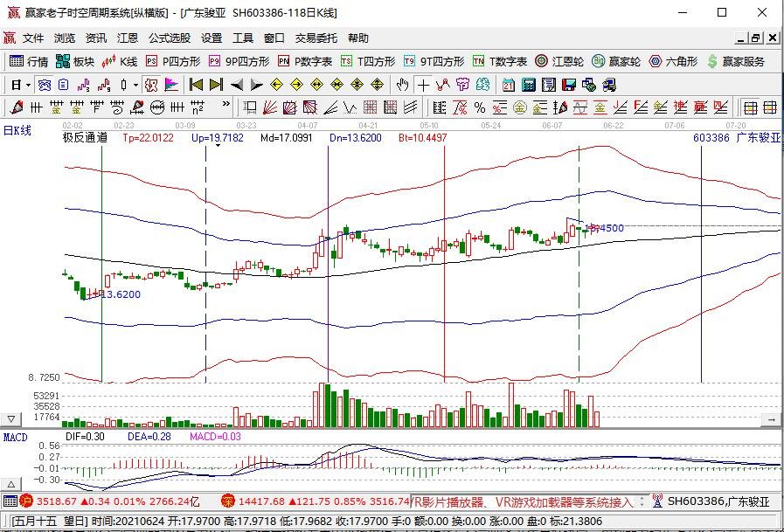Viewport: 784px width, 532px height.
Task: Expand hidden drawing tools with » chevron
Action: tap(226, 104)
